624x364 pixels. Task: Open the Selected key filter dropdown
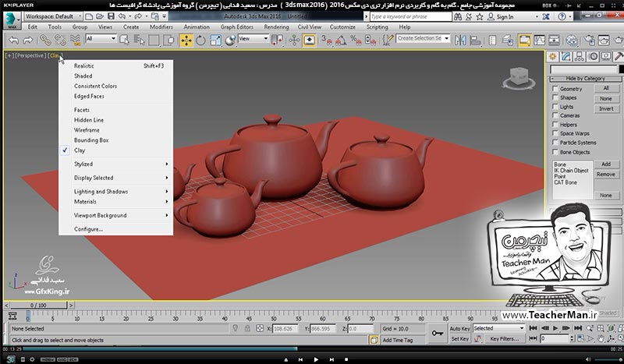[x=498, y=328]
